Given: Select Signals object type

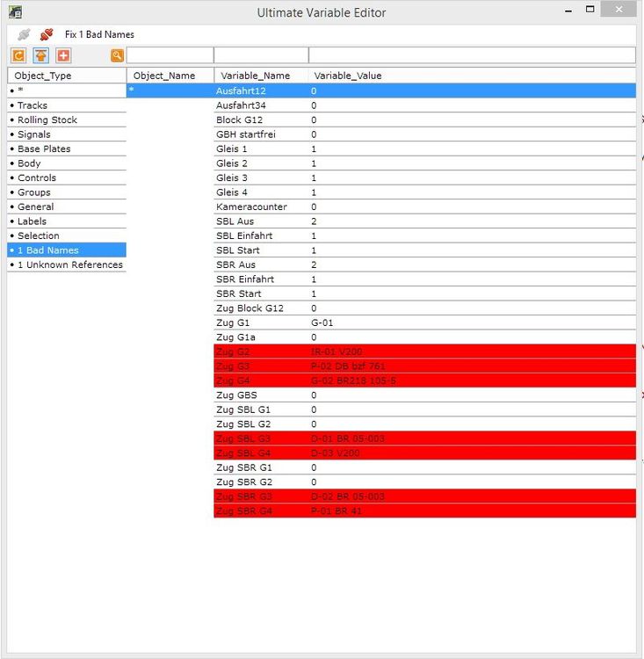Looking at the screenshot, I should click(x=67, y=134).
